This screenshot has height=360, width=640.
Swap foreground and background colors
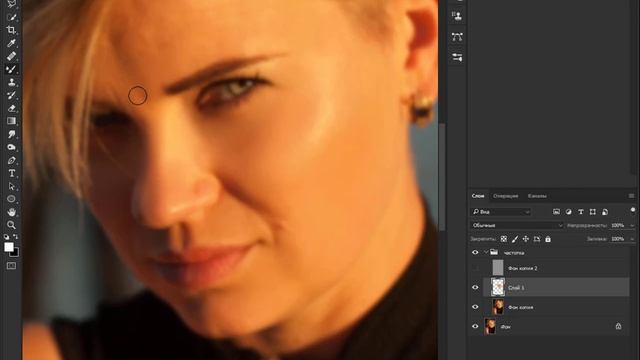(16, 237)
